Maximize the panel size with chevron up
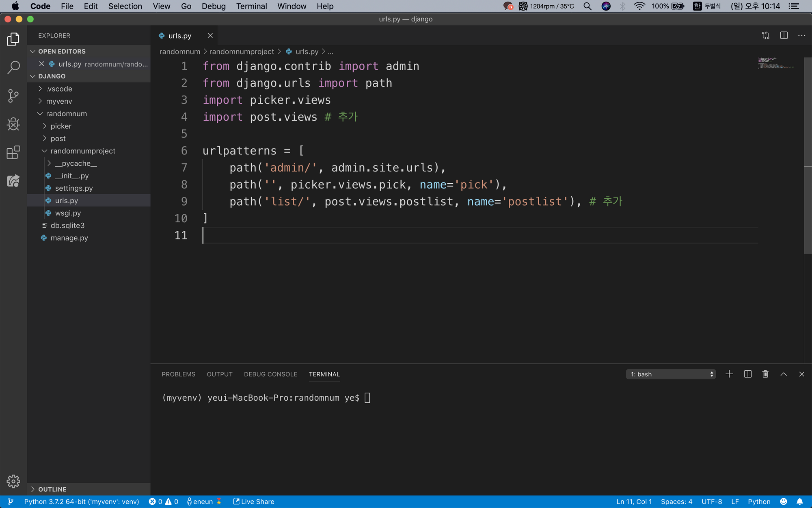Viewport: 812px width, 508px height. coord(784,374)
